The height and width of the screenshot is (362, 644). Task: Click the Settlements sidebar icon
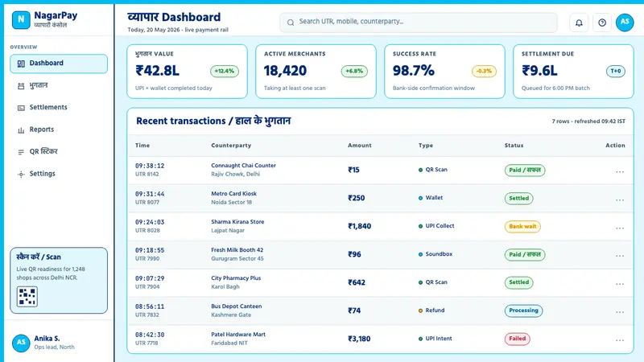pyautogui.click(x=21, y=108)
